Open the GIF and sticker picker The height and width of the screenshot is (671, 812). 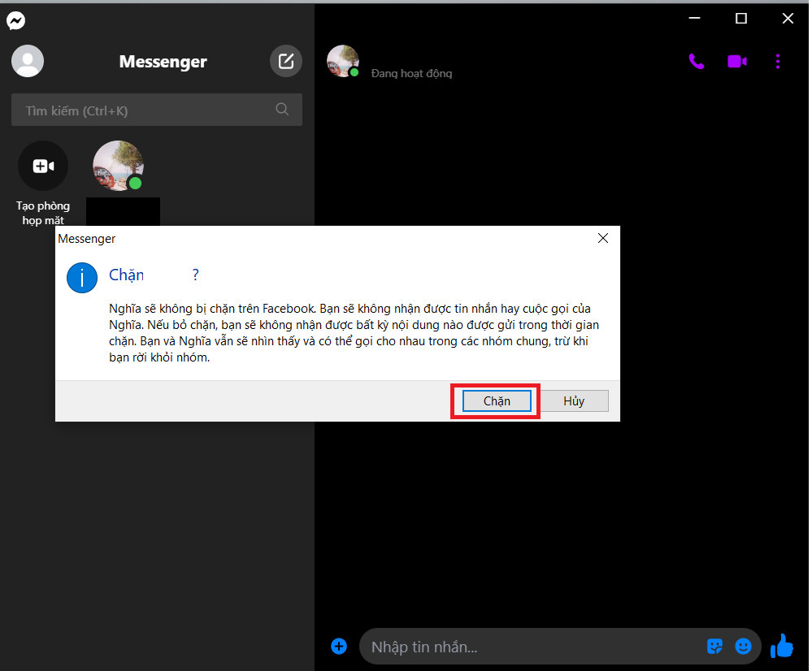(x=714, y=646)
